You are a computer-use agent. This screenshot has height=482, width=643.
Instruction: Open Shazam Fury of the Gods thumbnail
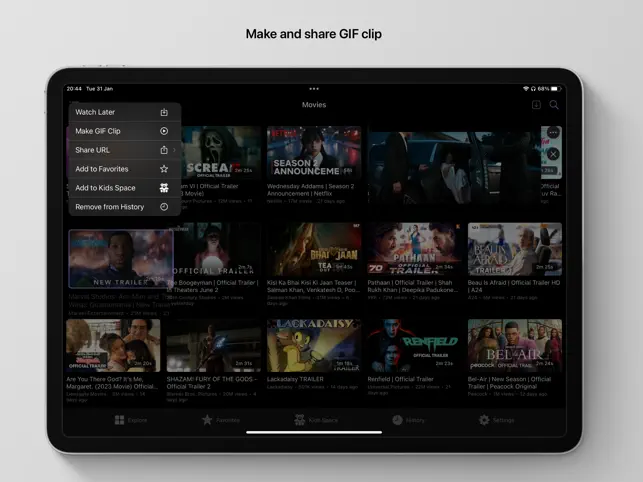click(214, 345)
